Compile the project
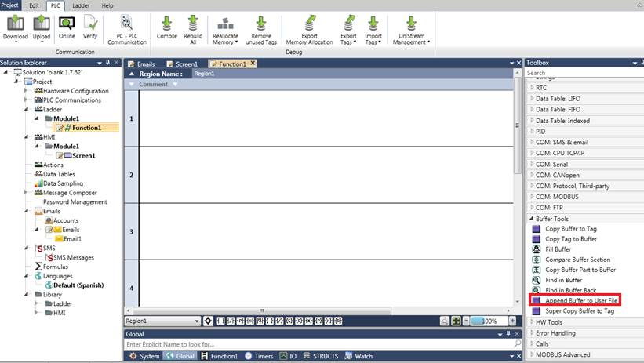Screen dimensions: 644x363 pyautogui.click(x=167, y=27)
